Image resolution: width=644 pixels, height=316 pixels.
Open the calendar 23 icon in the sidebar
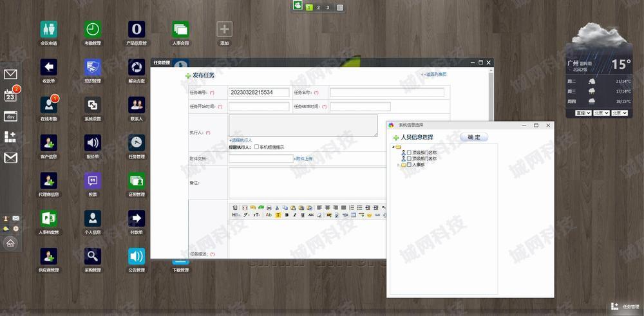pyautogui.click(x=10, y=96)
